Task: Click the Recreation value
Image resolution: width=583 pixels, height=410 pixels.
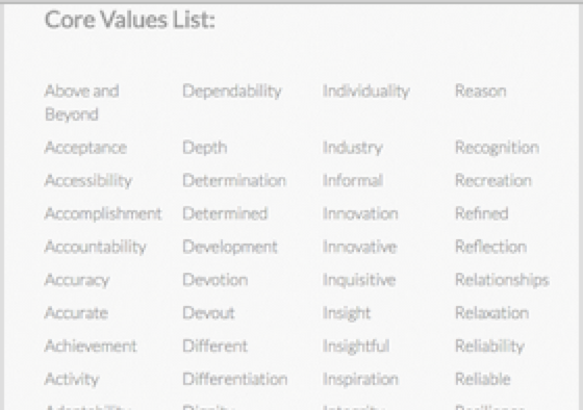Action: (493, 181)
